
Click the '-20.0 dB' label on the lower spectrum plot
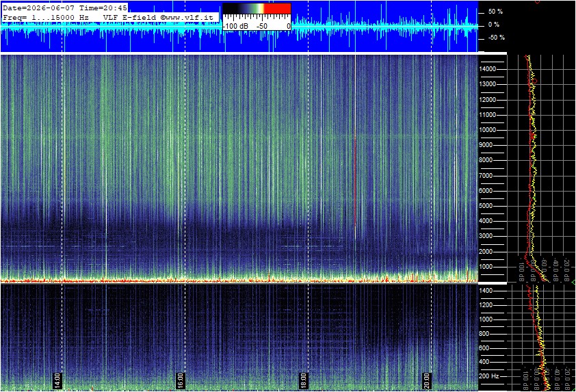point(568,378)
